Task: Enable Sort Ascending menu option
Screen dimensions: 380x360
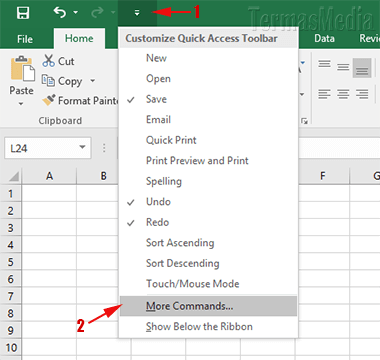Action: point(208,243)
